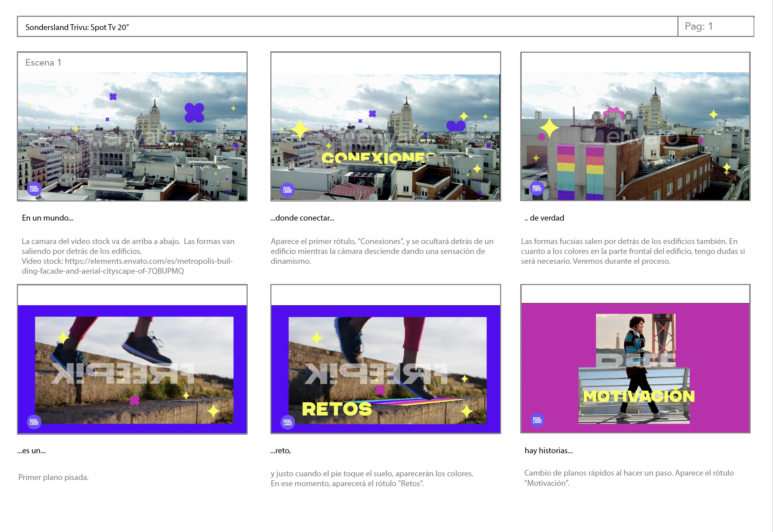Click the Sondersland logo badge in Escena 1 frame

pos(34,189)
